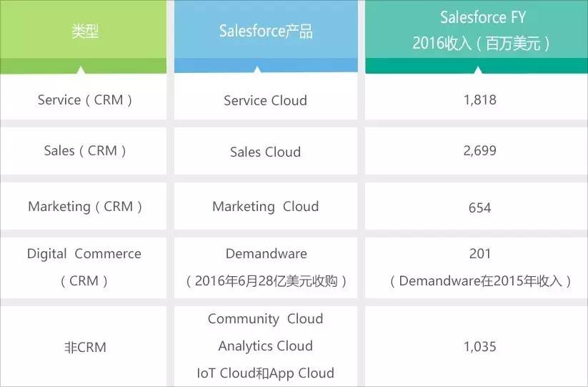The height and width of the screenshot is (387, 588).
Task: Select the 1,818 revenue value
Action: (x=479, y=99)
